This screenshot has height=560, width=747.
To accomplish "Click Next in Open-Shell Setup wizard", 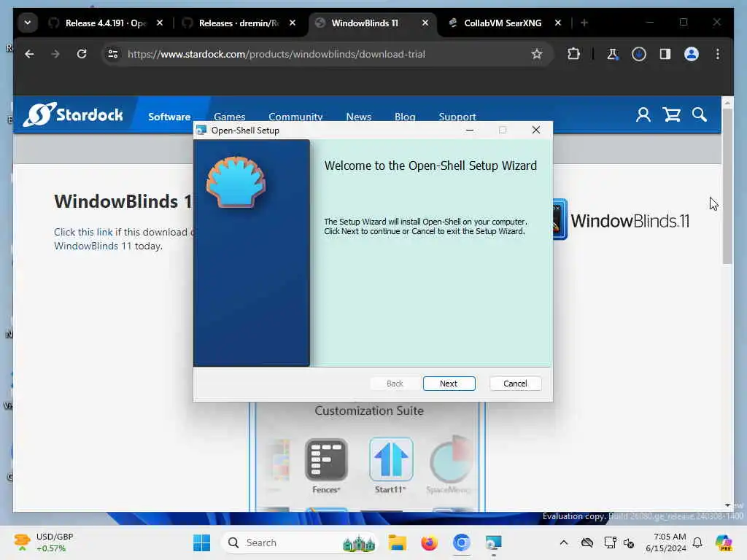I will 449,384.
